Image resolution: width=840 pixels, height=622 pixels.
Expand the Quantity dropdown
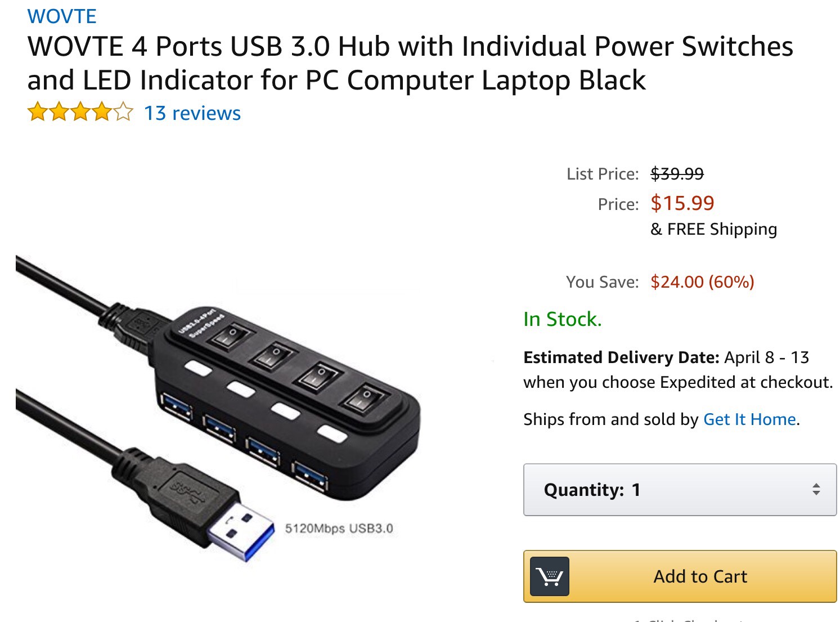click(680, 490)
